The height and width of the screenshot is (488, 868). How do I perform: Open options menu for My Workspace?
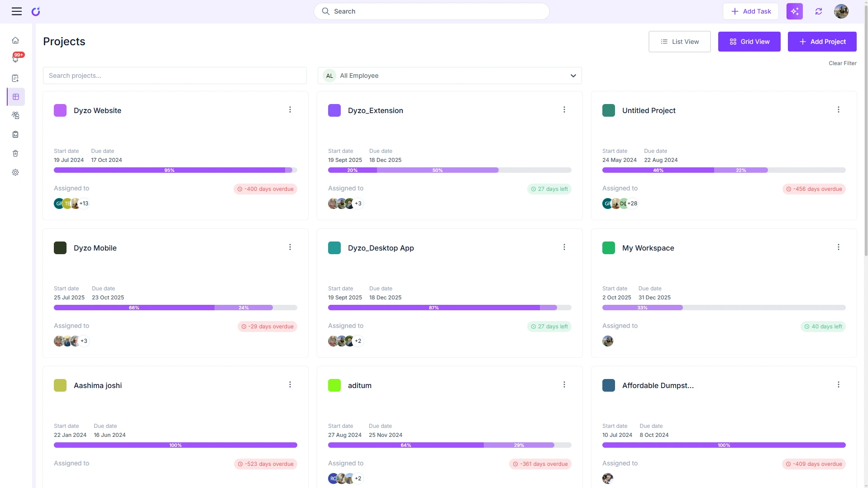click(x=838, y=247)
